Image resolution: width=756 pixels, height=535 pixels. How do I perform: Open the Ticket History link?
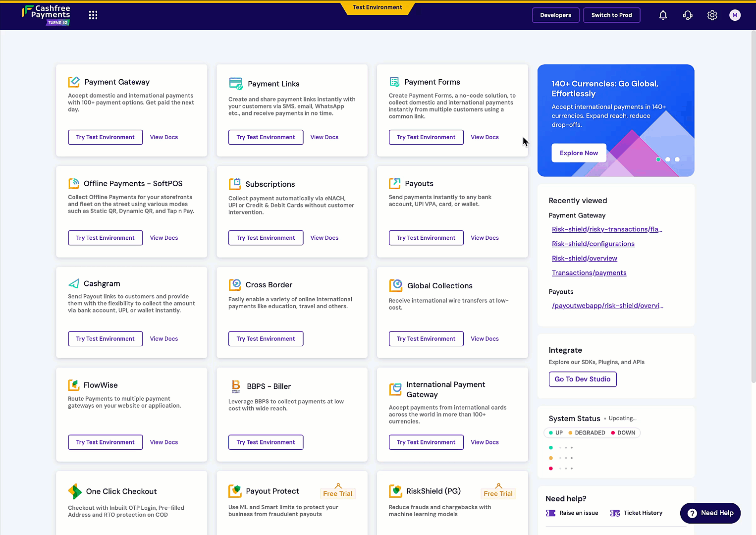pyautogui.click(x=643, y=513)
